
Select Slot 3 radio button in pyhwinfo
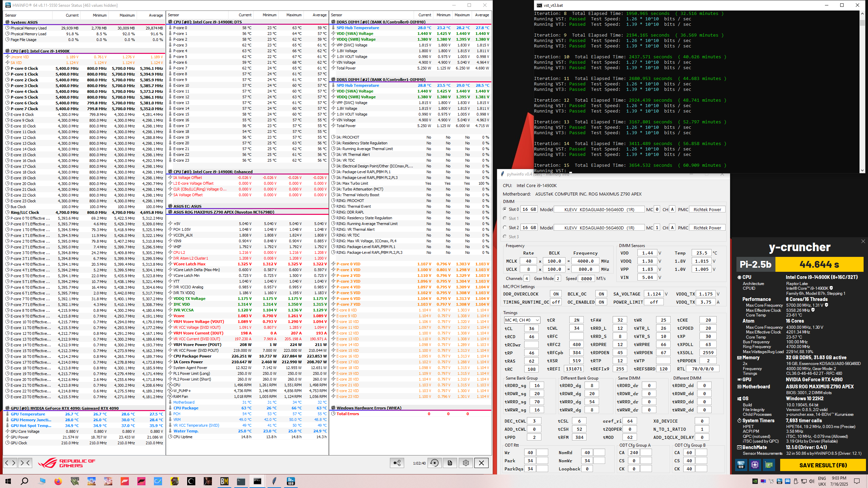click(505, 237)
